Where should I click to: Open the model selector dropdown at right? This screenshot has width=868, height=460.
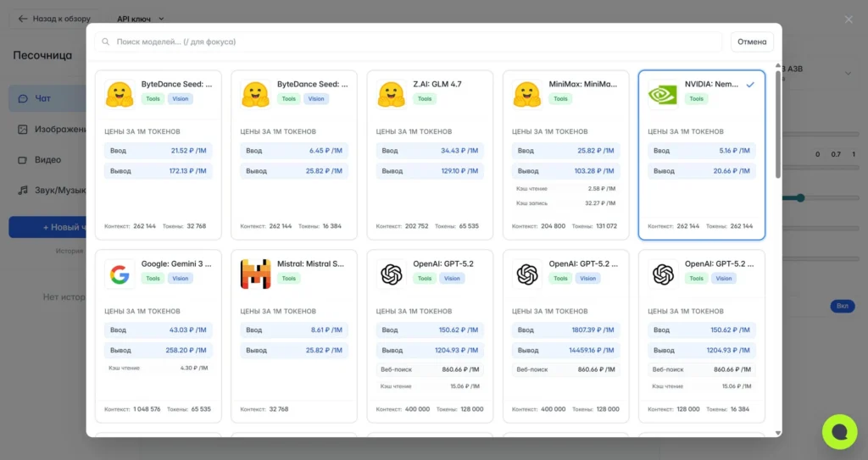848,74
